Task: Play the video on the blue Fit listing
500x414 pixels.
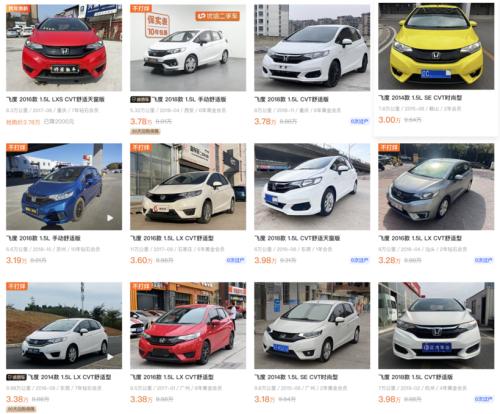Action: tap(110, 218)
